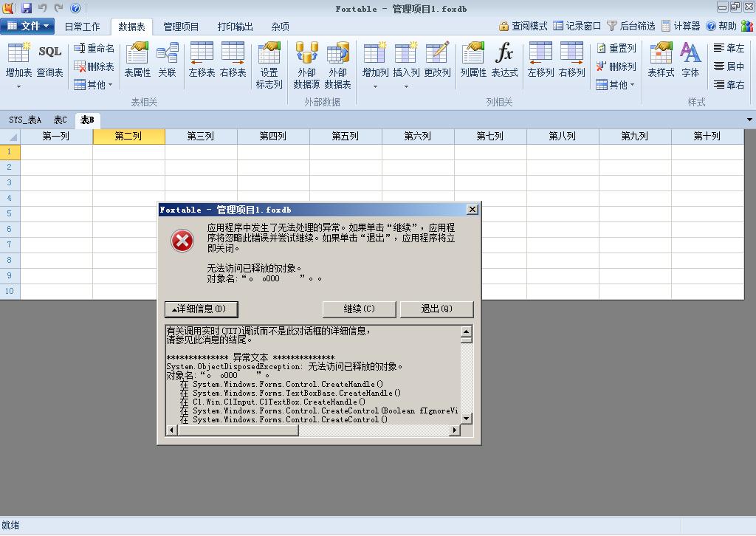This screenshot has width=756, height=536.
Task: Click 重置列 reset column
Action: coord(616,48)
